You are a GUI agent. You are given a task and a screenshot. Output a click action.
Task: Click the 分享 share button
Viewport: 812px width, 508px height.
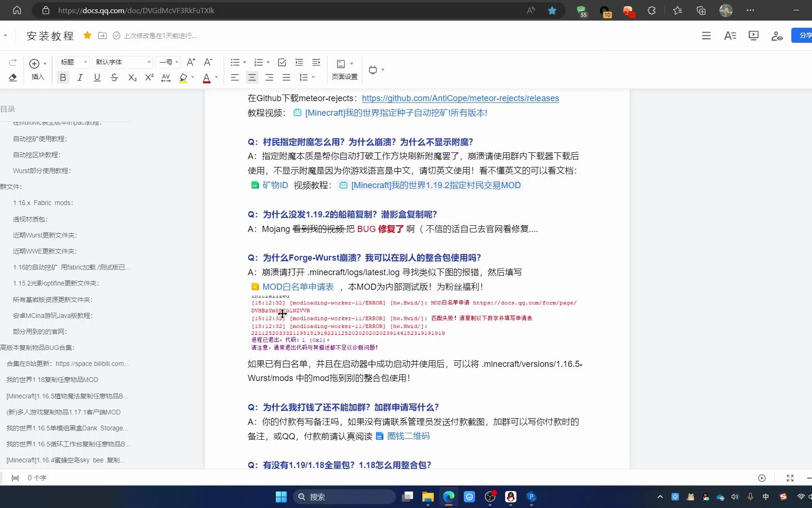pos(805,35)
